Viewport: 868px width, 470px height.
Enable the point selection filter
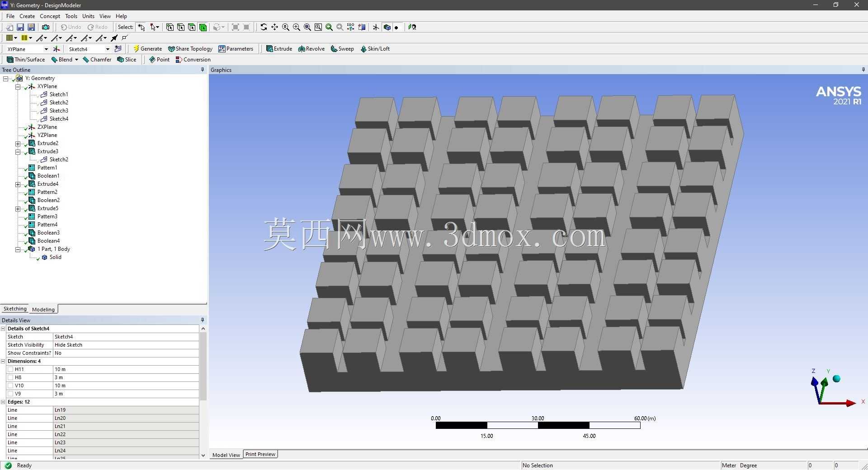[170, 27]
